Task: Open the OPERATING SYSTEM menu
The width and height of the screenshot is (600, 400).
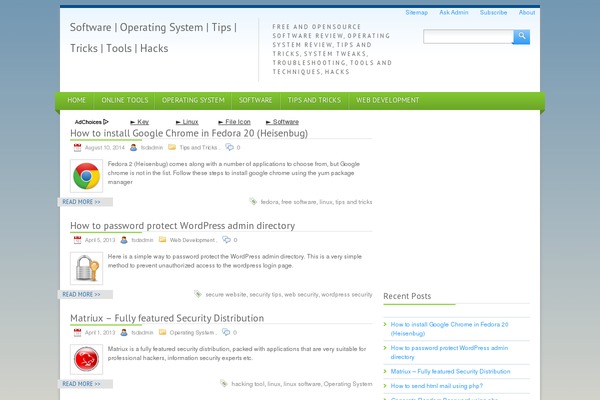Action: [193, 100]
